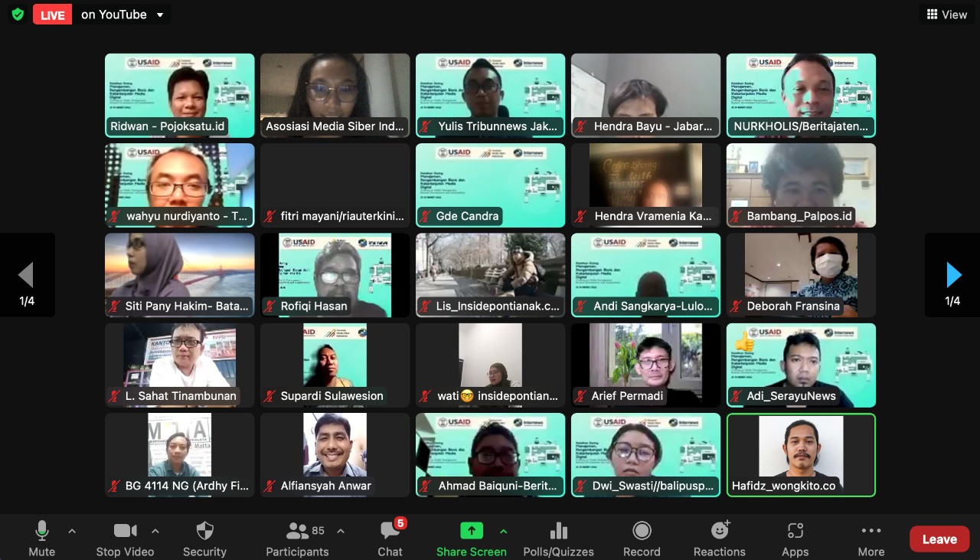This screenshot has height=560, width=980.
Task: Mute the microphone
Action: 42,539
